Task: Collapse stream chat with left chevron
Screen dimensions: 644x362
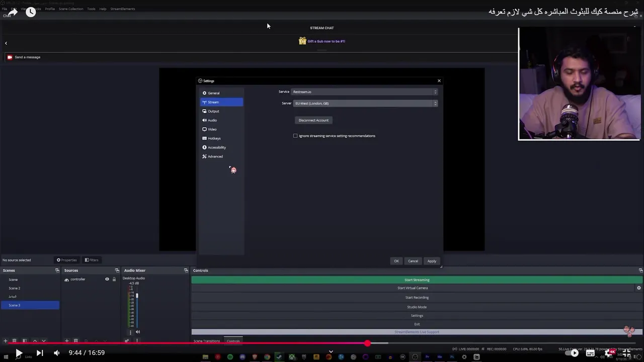Action: click(6, 43)
